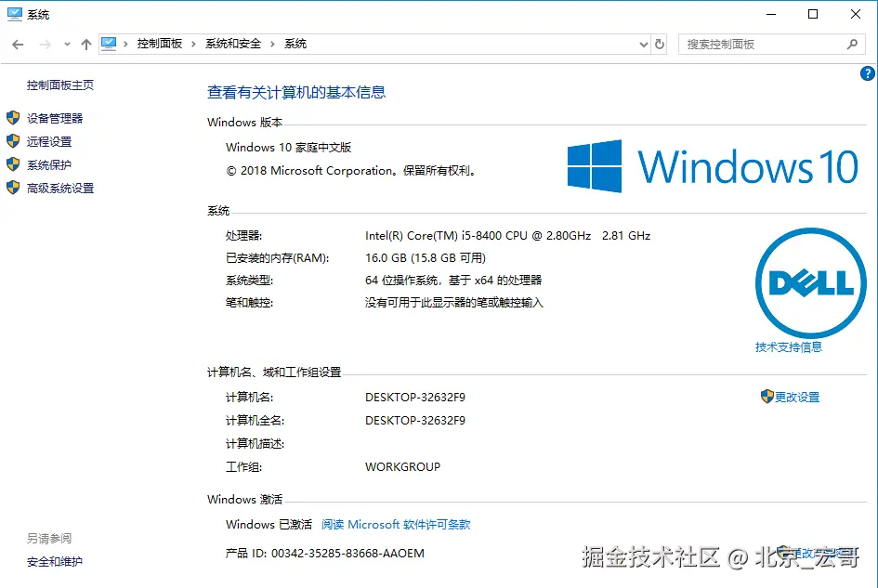
Task: Open 高级系统设置 from sidebar
Action: (60, 189)
